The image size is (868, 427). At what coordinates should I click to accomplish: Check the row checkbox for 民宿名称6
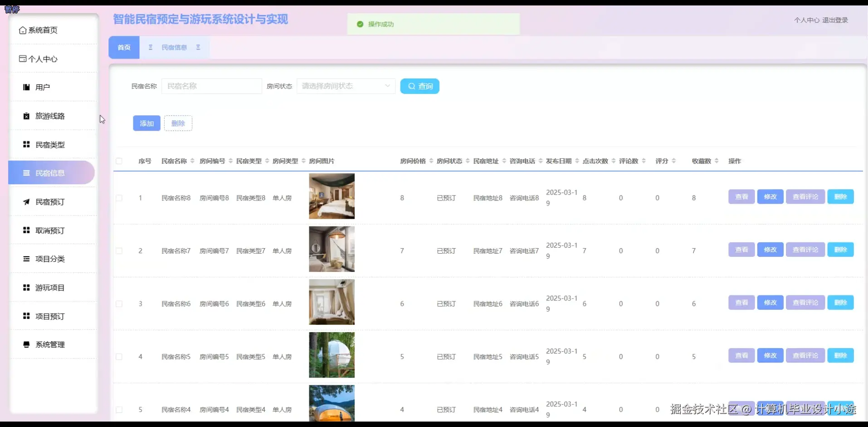click(119, 304)
